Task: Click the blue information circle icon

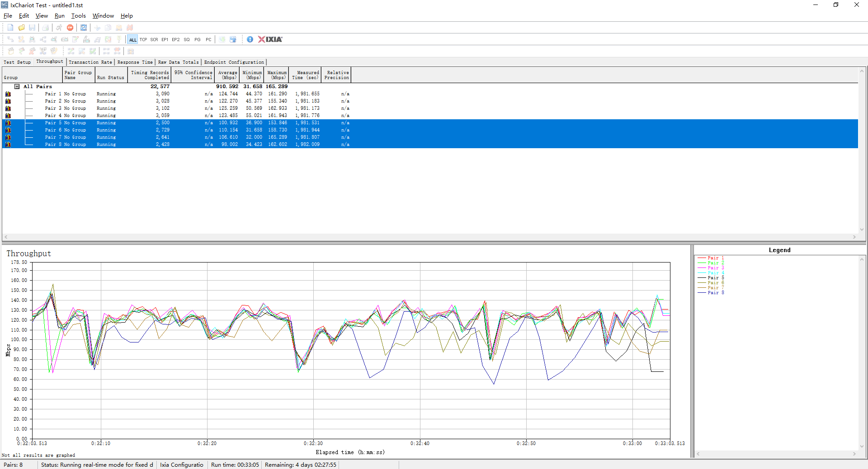Action: coord(250,39)
